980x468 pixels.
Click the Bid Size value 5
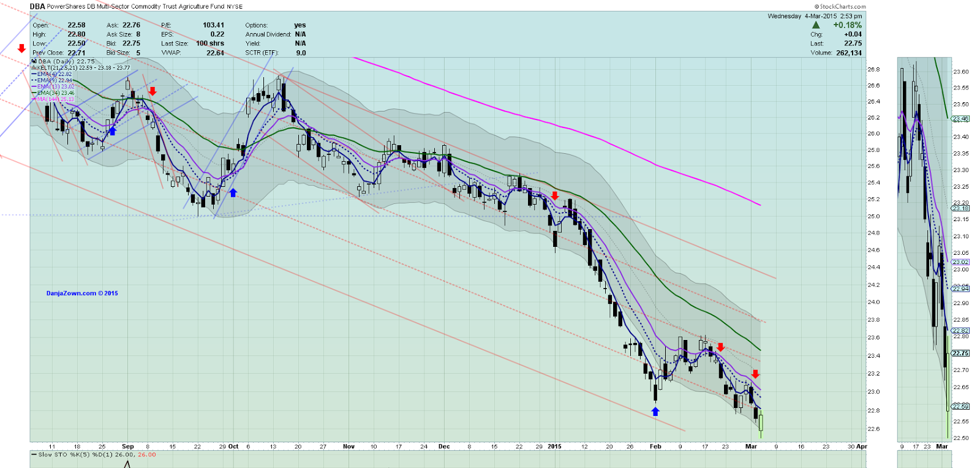click(138, 53)
